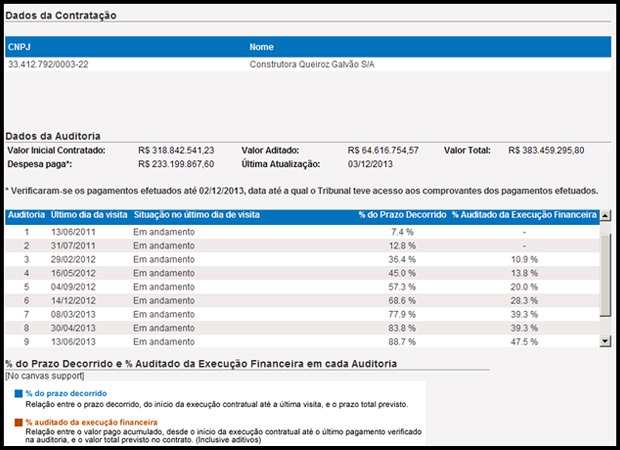
Task: Select the 'Auditoria' column header
Action: pyautogui.click(x=26, y=215)
